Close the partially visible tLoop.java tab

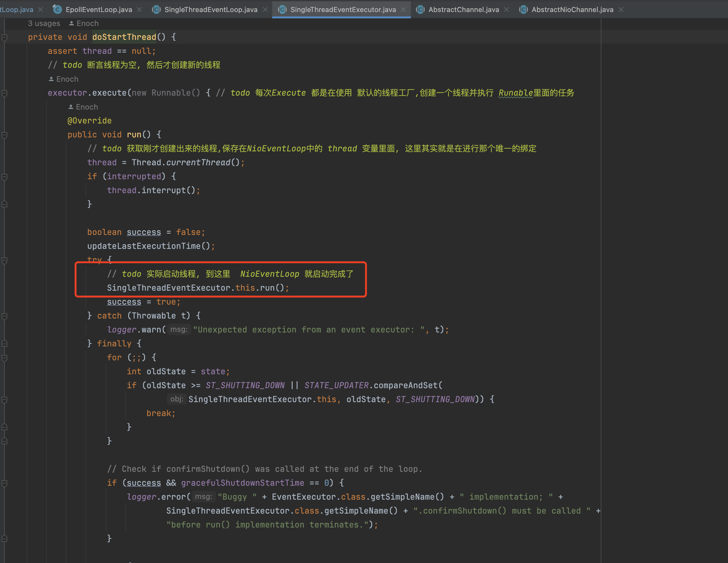pos(40,10)
